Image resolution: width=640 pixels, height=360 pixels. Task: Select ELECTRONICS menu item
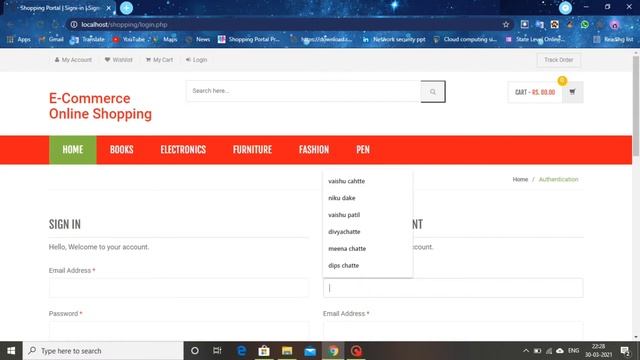tap(183, 150)
